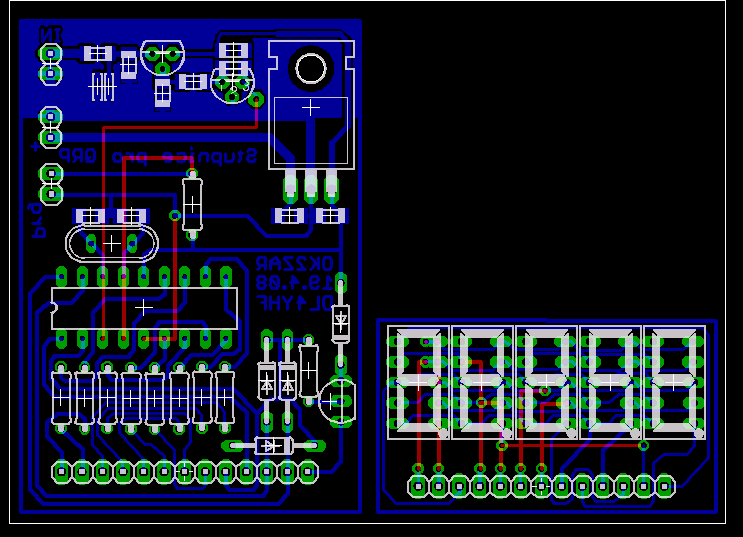Select the middle pin of the voltage regulator
The image size is (743, 537).
pyautogui.click(x=310, y=183)
